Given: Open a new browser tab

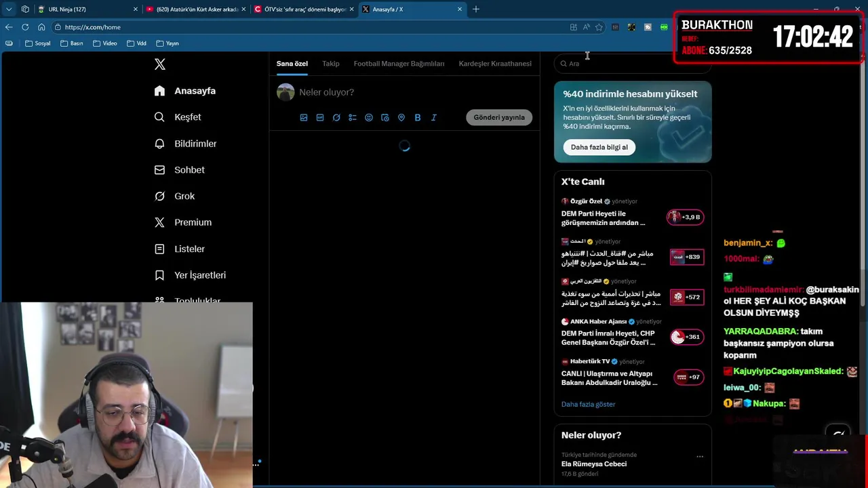Looking at the screenshot, I should [x=476, y=9].
